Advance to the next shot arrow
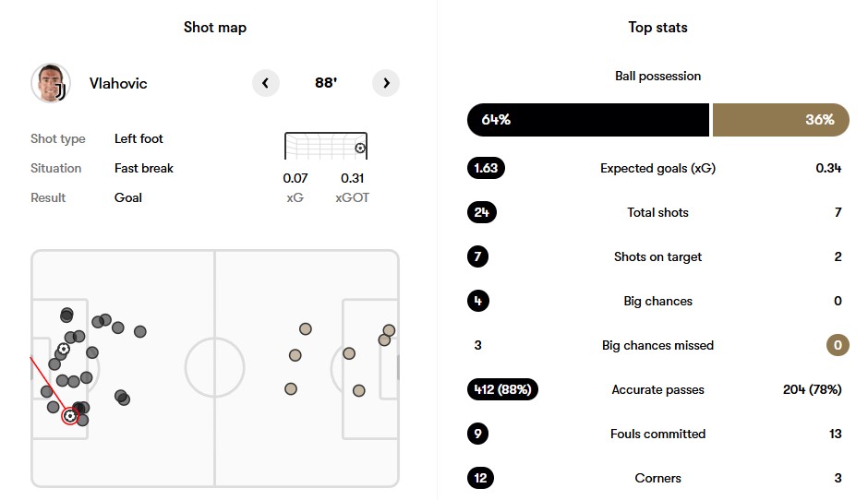Screen dimensions: 868x500 tap(386, 83)
